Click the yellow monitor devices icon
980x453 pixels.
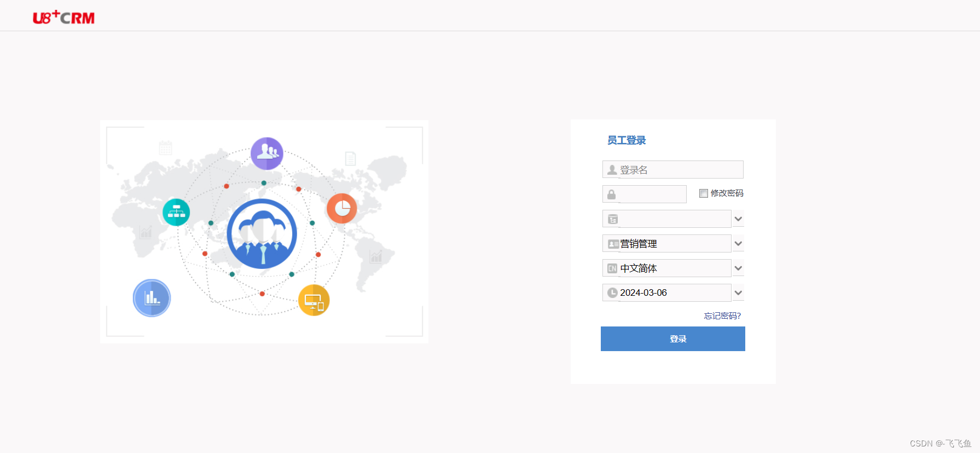314,300
